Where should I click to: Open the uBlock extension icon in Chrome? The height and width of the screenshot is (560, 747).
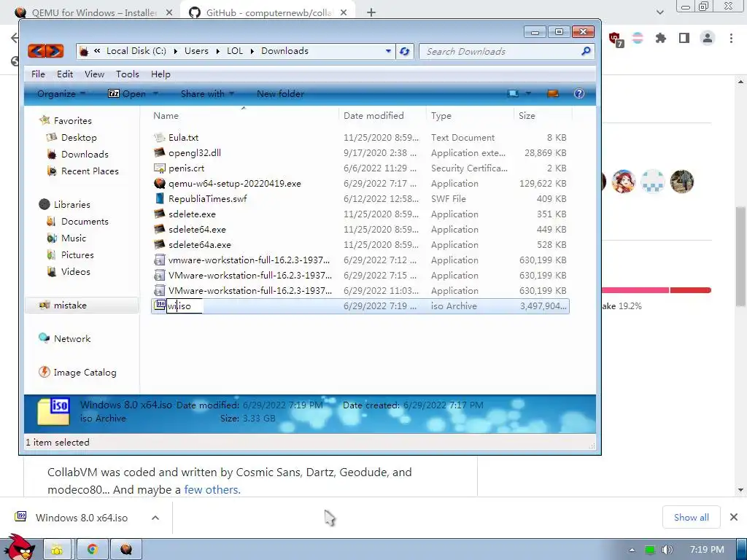(x=615, y=39)
